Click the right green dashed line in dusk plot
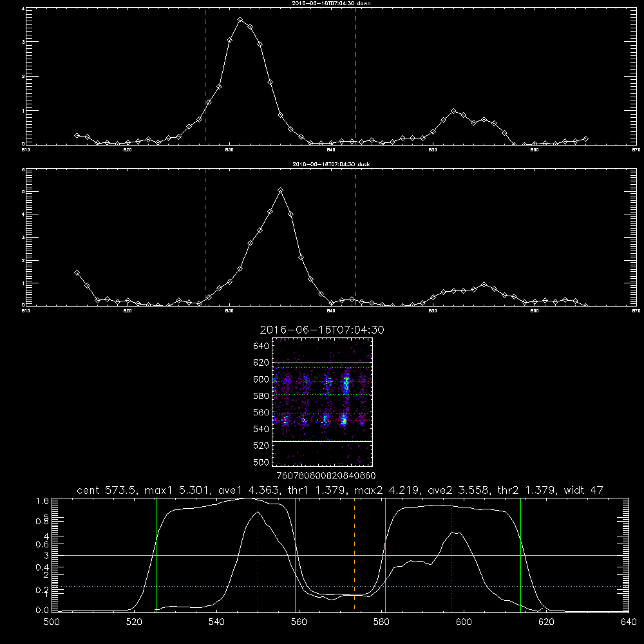 (355, 238)
